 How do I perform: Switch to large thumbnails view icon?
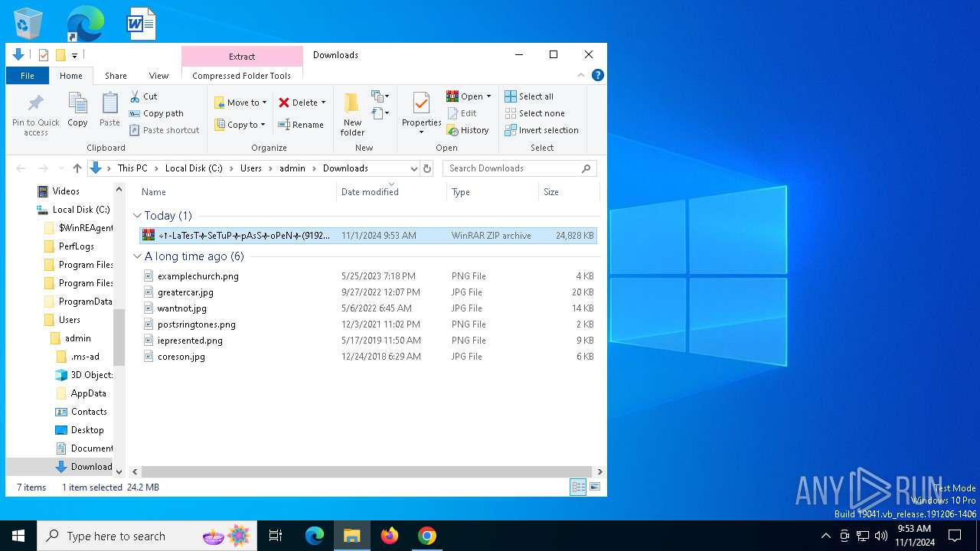[595, 487]
